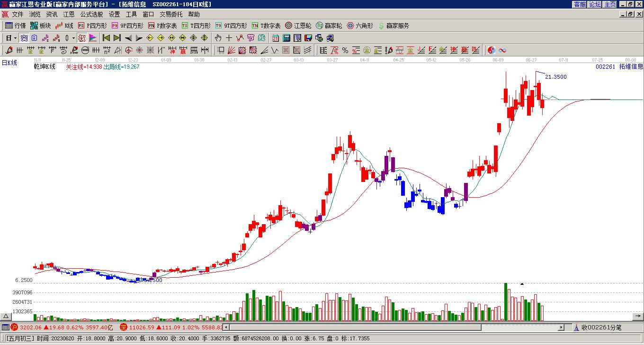Expand the candlestick chart type dropdown arrow
Viewport: 644px width, 345px height.
pos(73,38)
